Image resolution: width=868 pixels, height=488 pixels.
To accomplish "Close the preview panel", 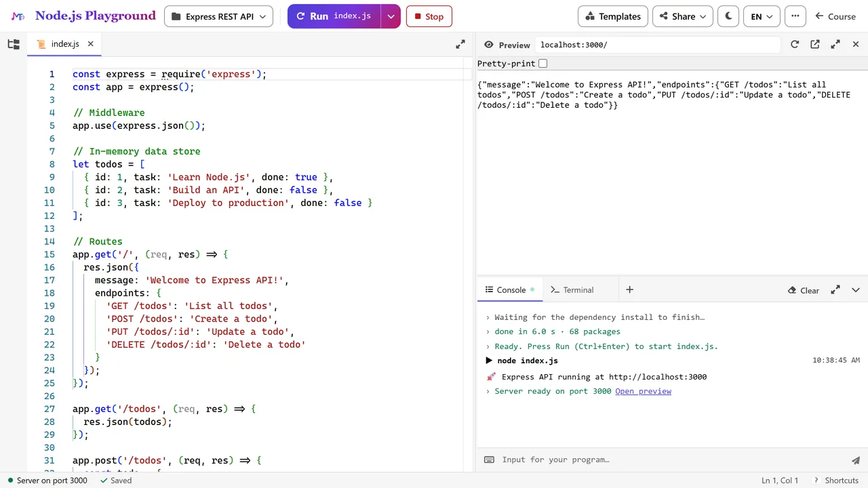I will [856, 44].
